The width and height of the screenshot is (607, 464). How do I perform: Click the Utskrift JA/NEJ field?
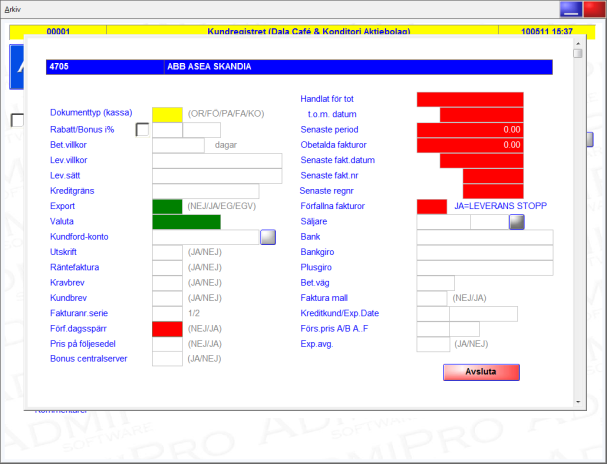[x=167, y=252]
